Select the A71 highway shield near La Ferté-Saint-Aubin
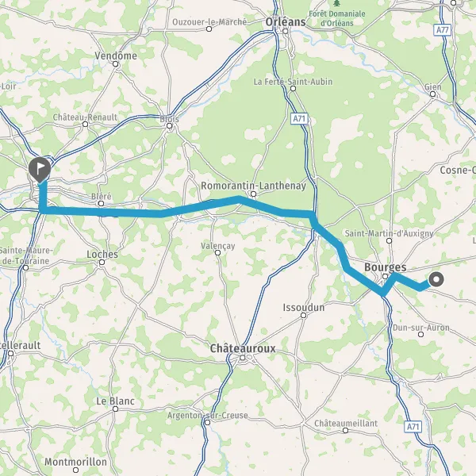The image size is (476, 476). 300,119
